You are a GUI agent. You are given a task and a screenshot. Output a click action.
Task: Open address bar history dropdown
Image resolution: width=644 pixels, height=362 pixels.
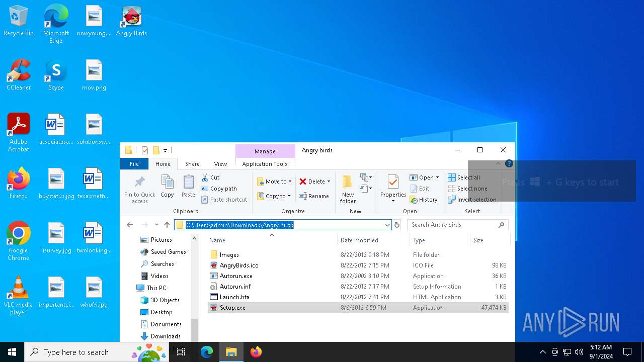coord(387,225)
